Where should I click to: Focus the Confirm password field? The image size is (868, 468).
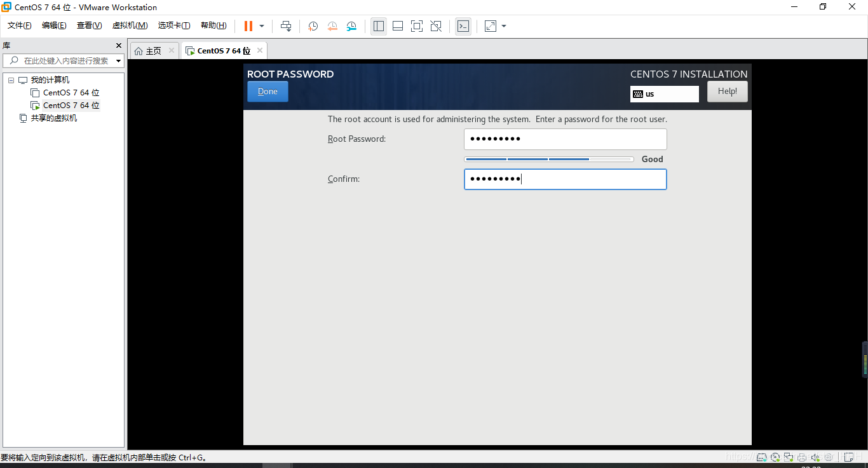pos(566,179)
